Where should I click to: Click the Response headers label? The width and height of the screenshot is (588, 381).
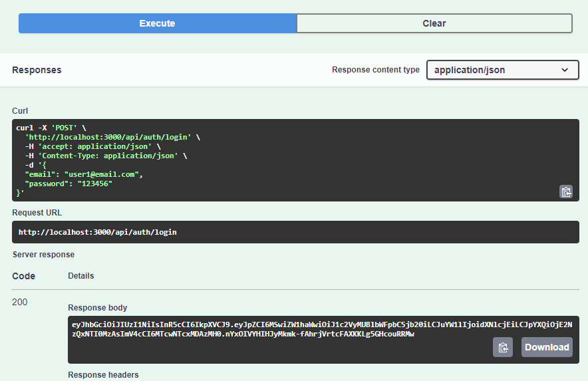point(103,375)
